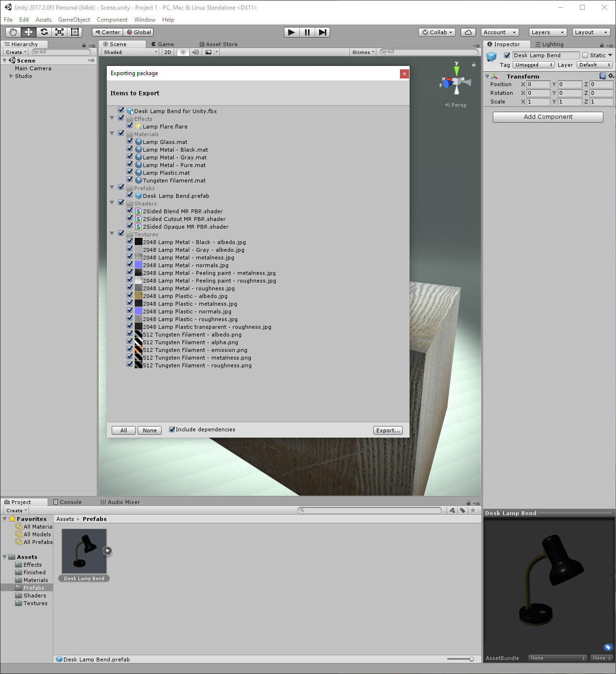616x674 pixels.
Task: Uncheck Lamp Flare.flare in the export list
Action: [129, 125]
